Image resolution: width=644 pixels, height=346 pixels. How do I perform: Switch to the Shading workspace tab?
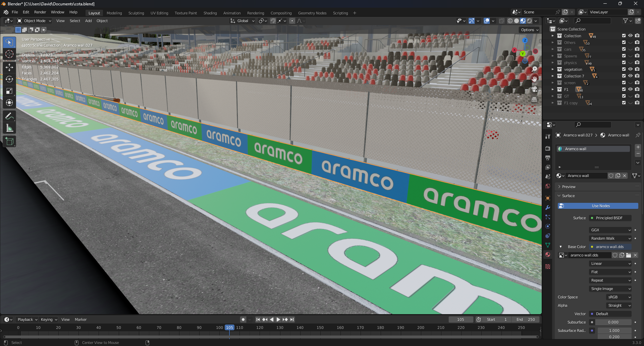pos(210,13)
